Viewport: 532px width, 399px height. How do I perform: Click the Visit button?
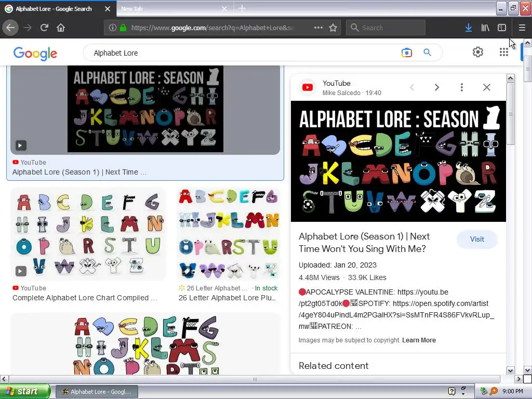point(477,239)
